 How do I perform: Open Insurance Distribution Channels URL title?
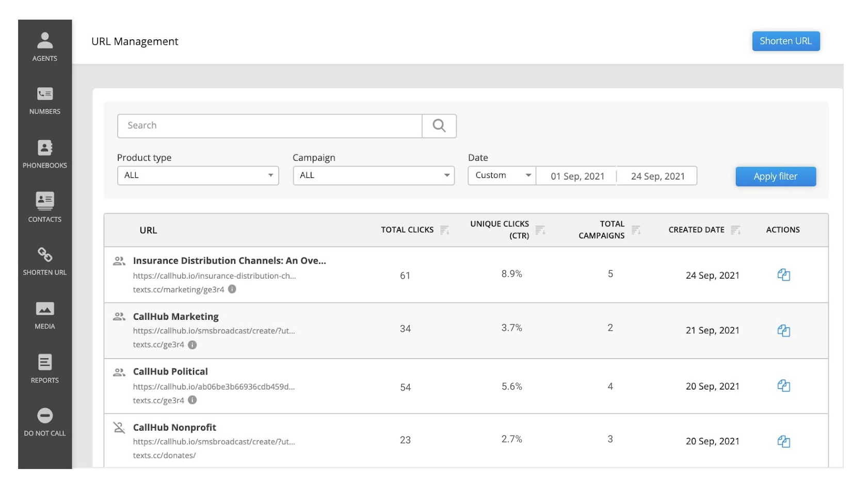[x=230, y=261]
